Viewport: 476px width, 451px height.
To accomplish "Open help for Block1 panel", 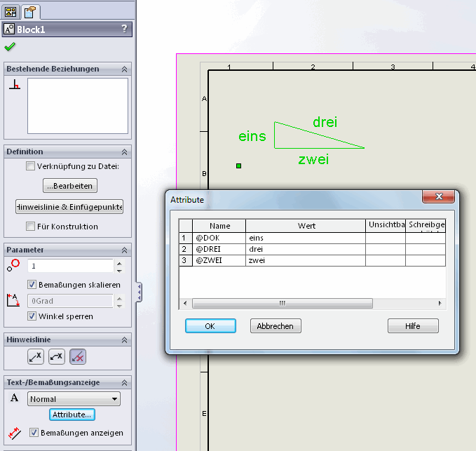I will coord(125,29).
